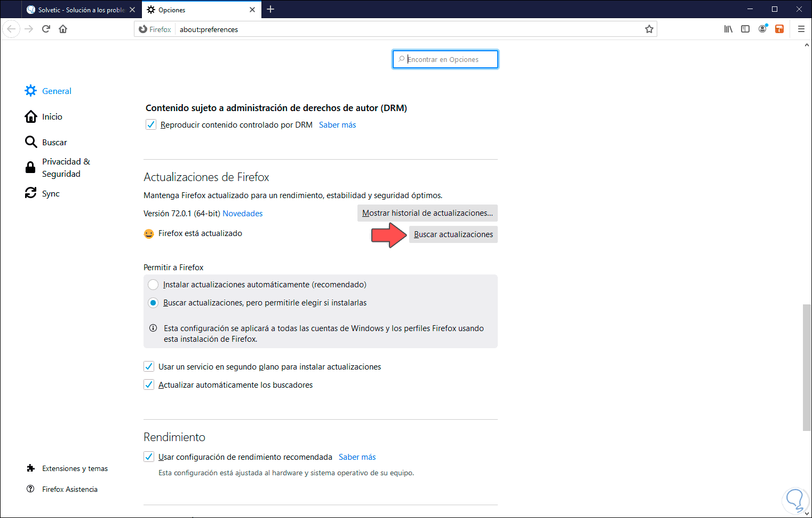Click the Buscar actualizaciones button
Screen dimensions: 812x518
(453, 234)
